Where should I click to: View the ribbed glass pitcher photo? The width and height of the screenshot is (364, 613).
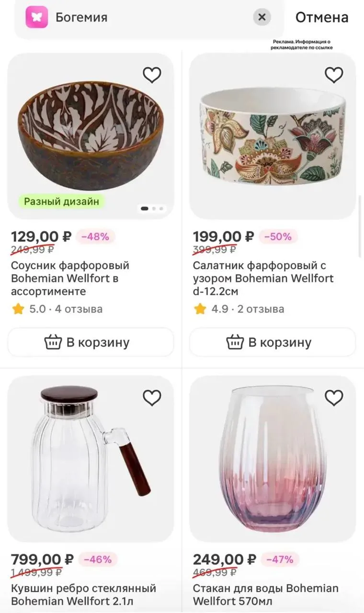tap(91, 459)
